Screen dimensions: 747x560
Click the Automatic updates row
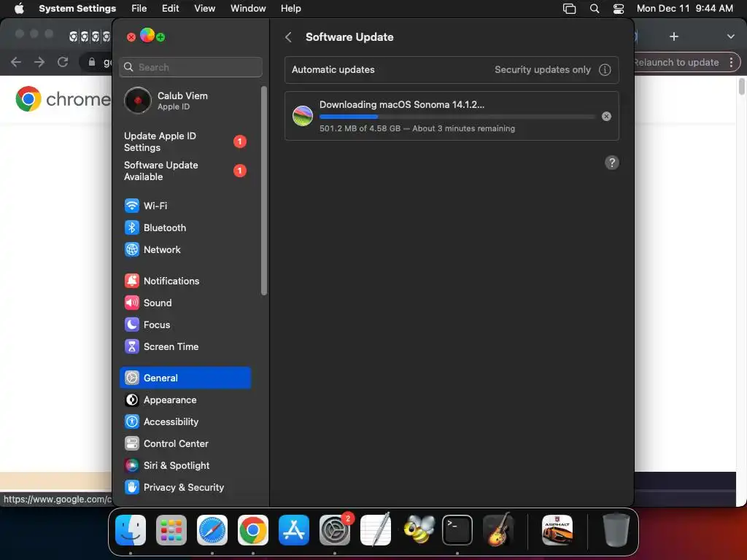452,69
